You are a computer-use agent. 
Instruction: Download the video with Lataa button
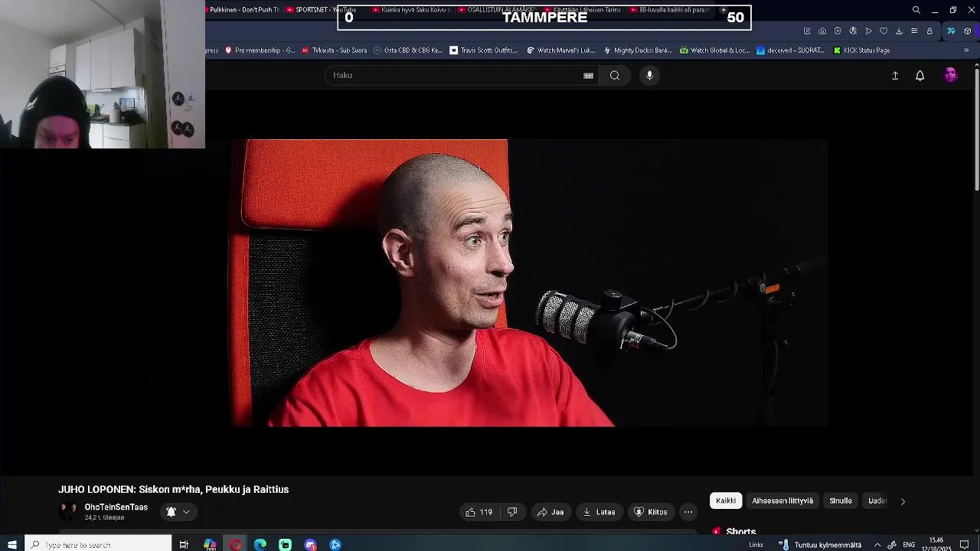[599, 512]
